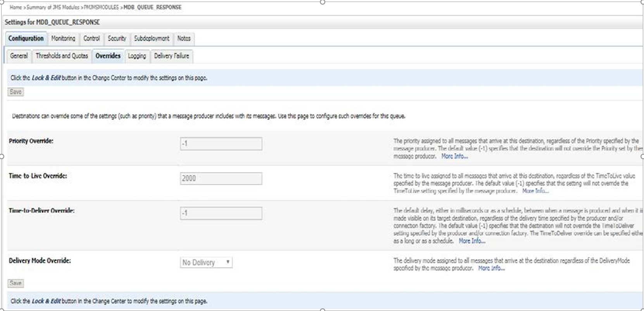Open More Info for Priority Override
The height and width of the screenshot is (311, 644).
pyautogui.click(x=454, y=156)
